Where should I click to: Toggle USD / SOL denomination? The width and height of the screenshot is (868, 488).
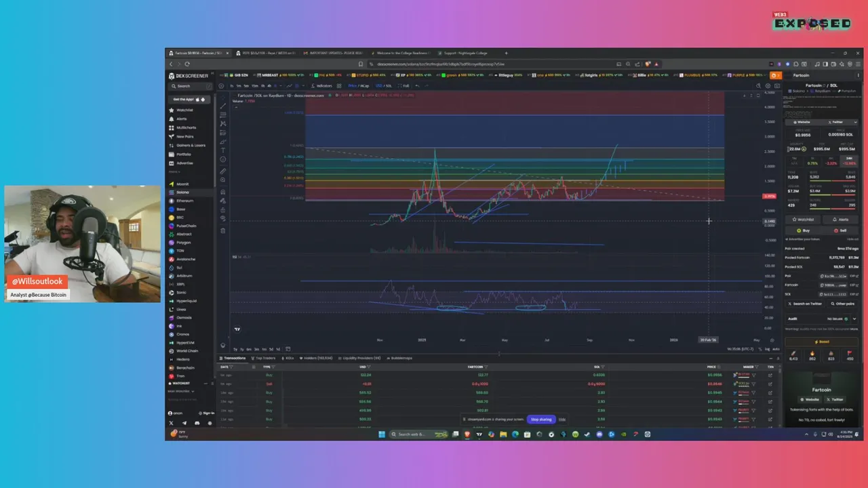point(384,86)
